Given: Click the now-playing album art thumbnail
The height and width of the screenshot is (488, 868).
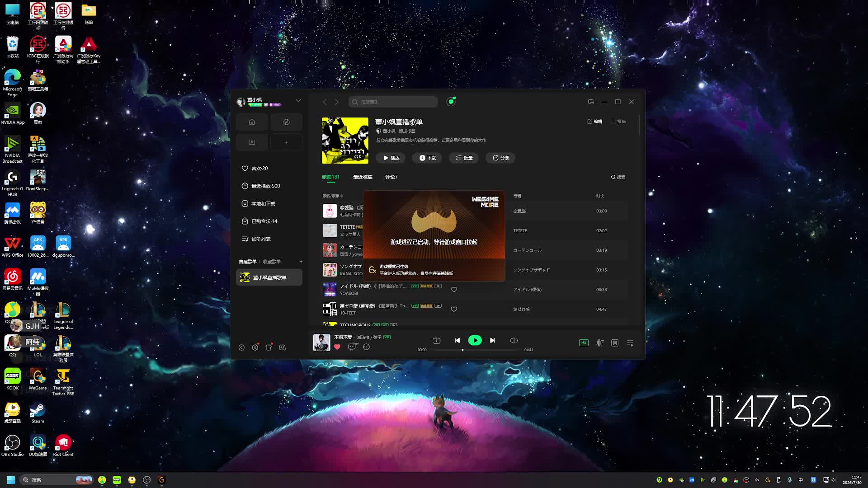Looking at the screenshot, I should 321,343.
